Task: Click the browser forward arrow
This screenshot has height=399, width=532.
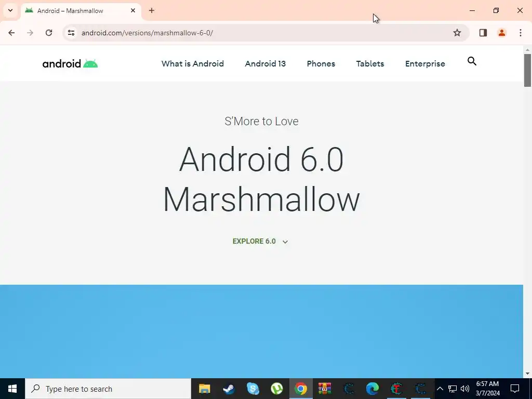Action: (x=30, y=33)
